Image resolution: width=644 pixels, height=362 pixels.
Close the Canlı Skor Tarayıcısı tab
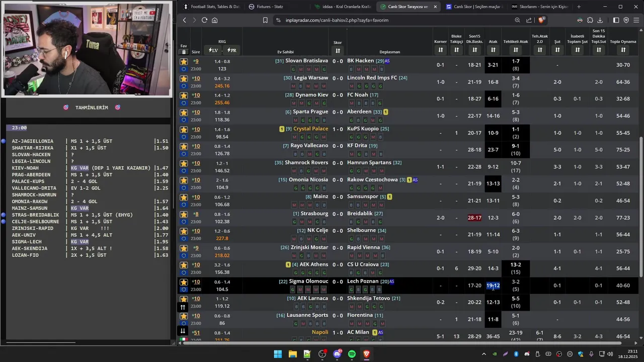(435, 7)
